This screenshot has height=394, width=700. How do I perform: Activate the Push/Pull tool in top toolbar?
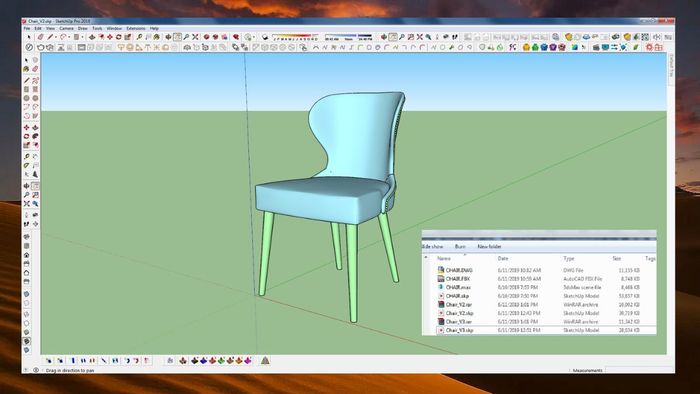(92, 37)
